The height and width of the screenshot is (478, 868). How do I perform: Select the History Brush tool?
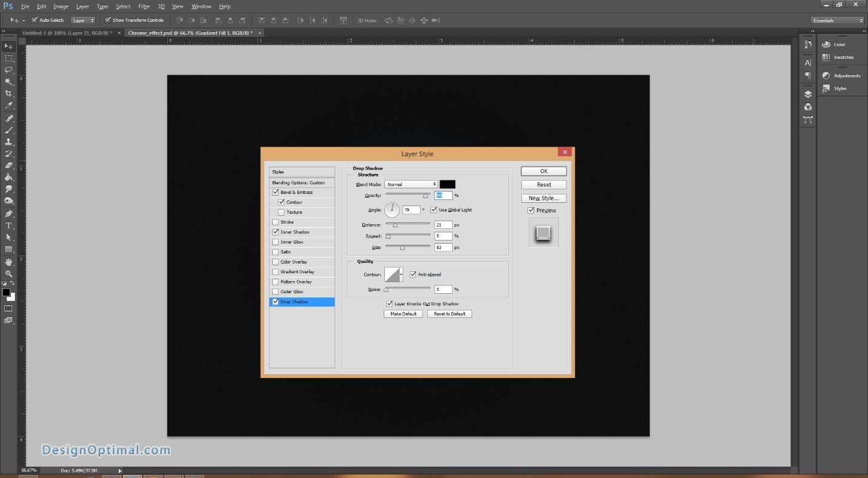pyautogui.click(x=8, y=154)
